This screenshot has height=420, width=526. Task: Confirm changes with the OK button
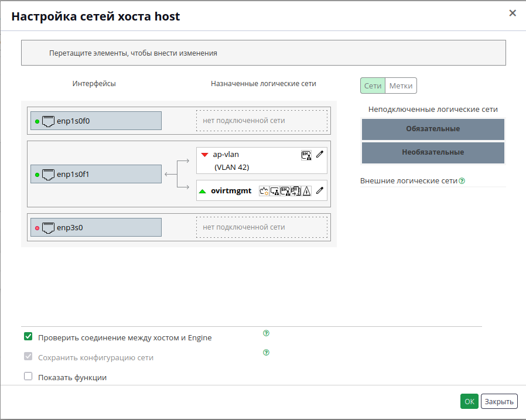469,401
